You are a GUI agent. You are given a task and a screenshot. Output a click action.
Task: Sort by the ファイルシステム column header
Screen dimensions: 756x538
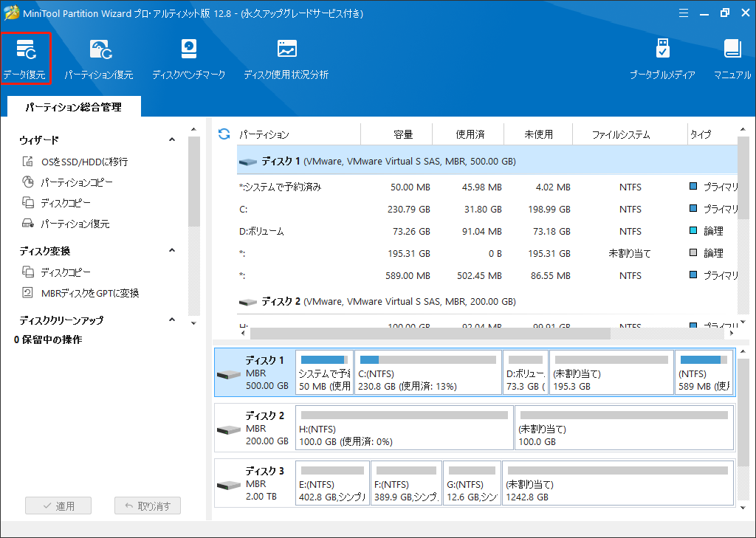pyautogui.click(x=630, y=134)
